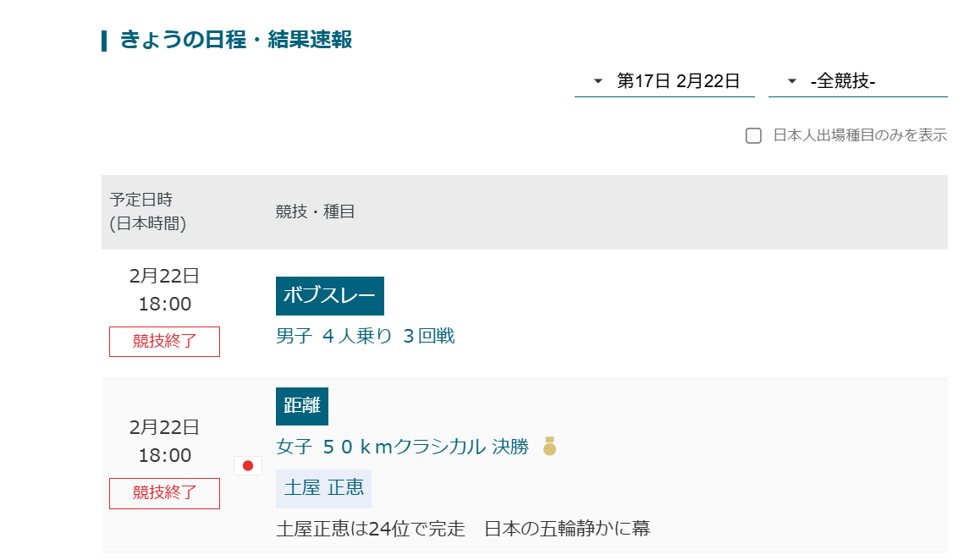975x560 pixels.
Task: Click 競技終了 status in the ボブスレー row
Action: point(164,342)
